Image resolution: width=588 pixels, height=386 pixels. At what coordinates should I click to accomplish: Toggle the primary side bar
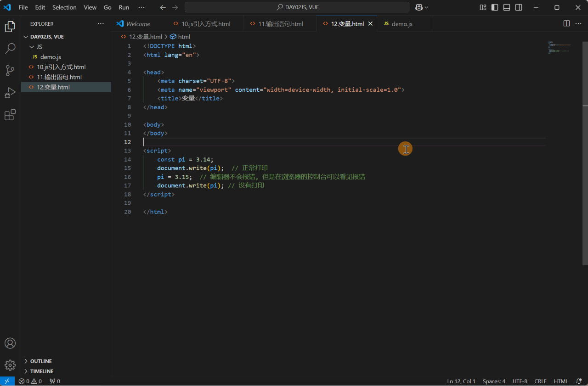pyautogui.click(x=495, y=7)
